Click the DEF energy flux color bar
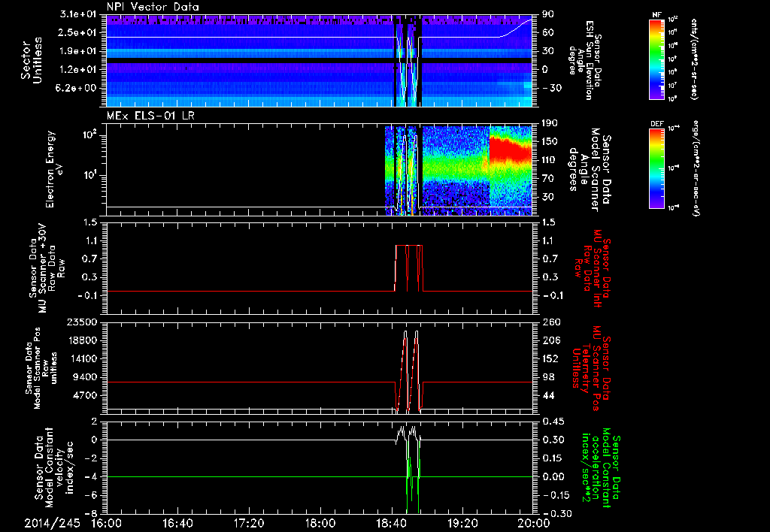The height and width of the screenshot is (532, 770). tap(656, 168)
